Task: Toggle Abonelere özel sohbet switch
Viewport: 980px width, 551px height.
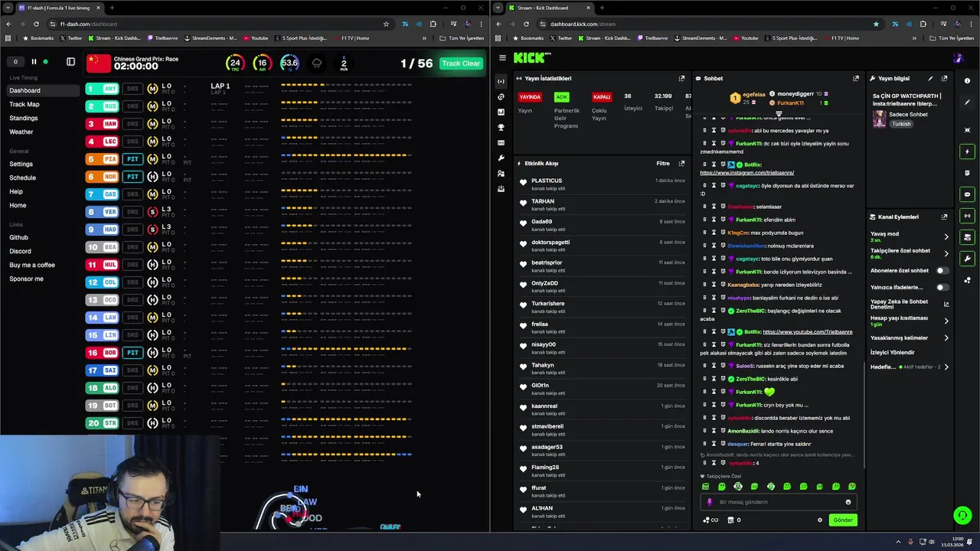Action: 942,270
